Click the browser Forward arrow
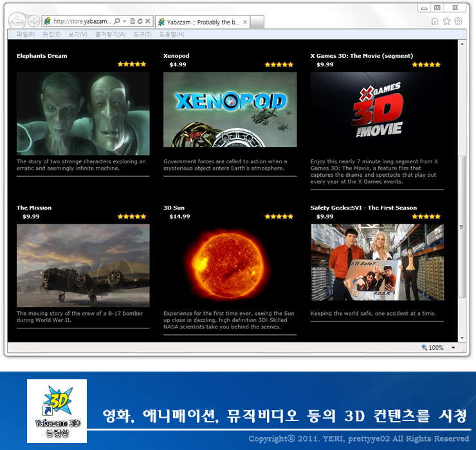Viewport: 476px width, 450px height. 33,21
